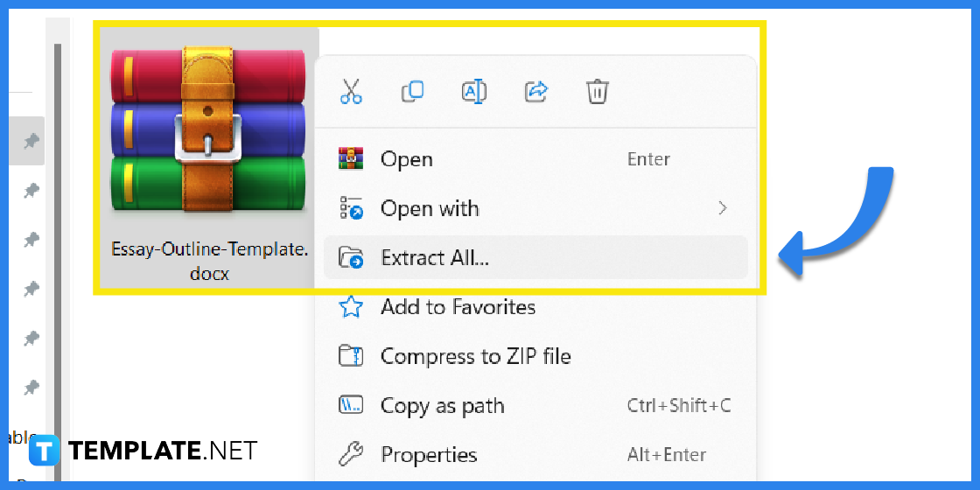Expand the Open with submenu chevron

(x=722, y=208)
